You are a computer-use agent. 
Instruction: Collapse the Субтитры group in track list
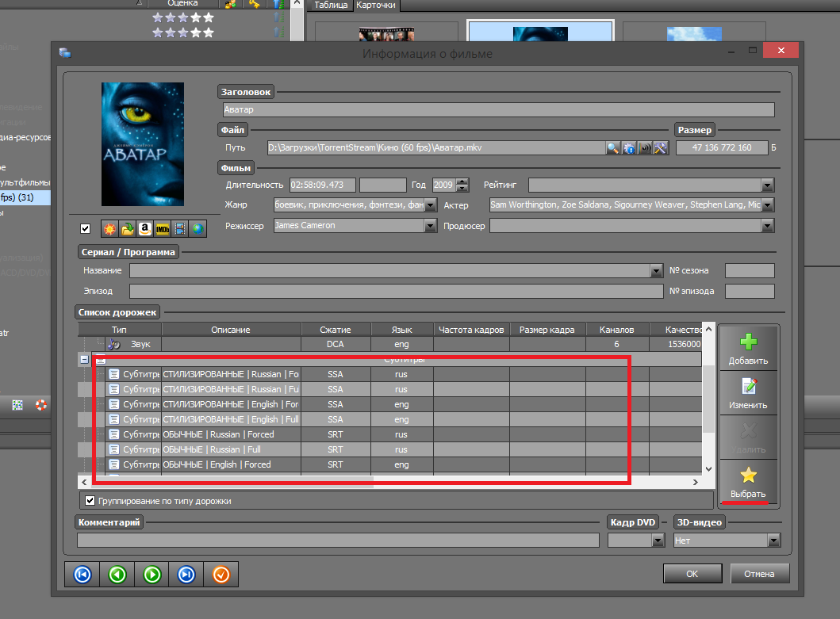coord(84,359)
